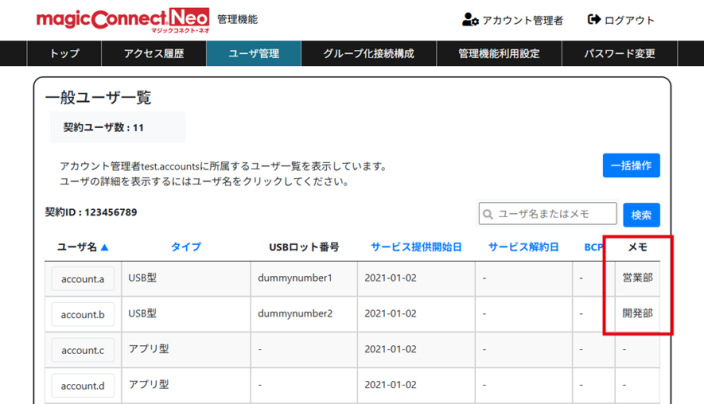Focus the ユーザ名またはメモ search field
This screenshot has height=404, width=704.
tap(548, 214)
